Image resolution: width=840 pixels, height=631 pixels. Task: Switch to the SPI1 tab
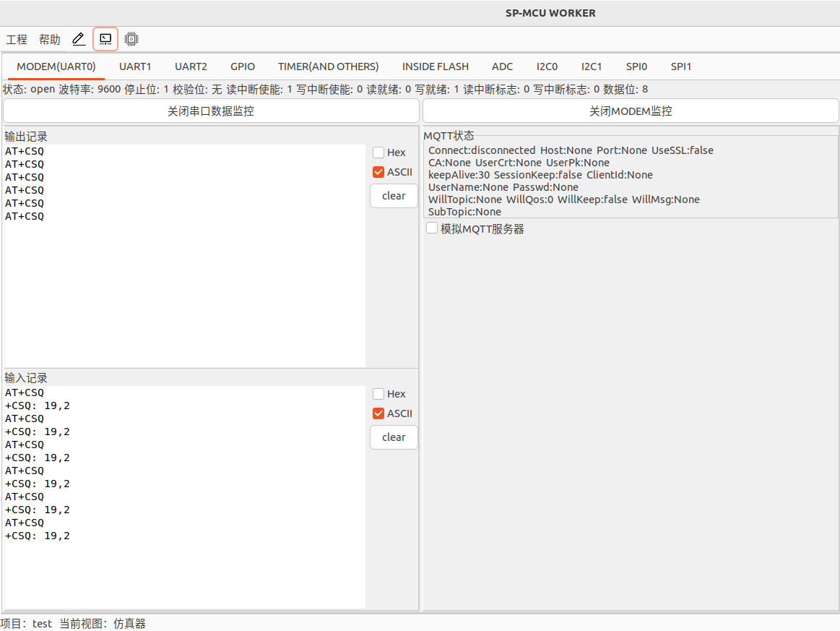[x=680, y=66]
